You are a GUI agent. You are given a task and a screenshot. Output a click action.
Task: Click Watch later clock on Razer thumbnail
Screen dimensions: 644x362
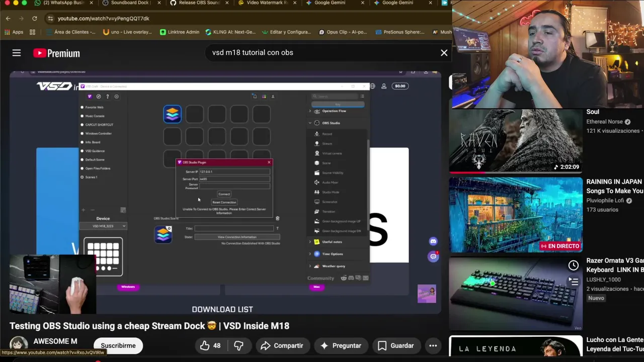(574, 265)
